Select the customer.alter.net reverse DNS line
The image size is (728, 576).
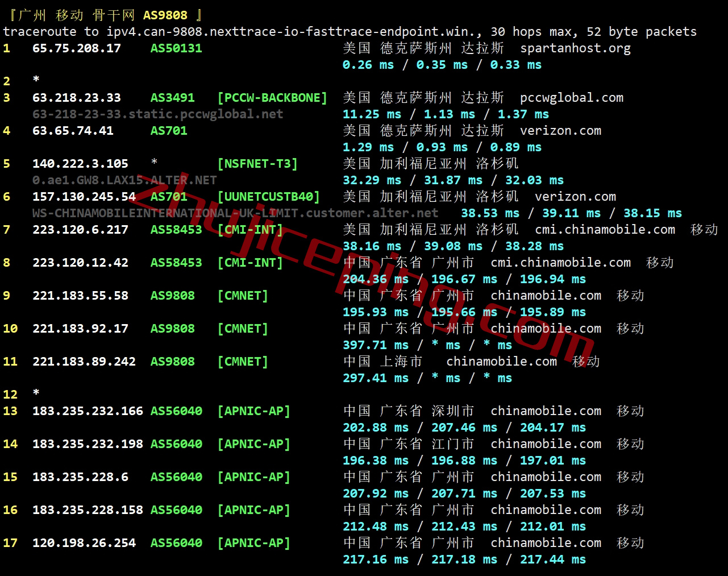tap(235, 213)
